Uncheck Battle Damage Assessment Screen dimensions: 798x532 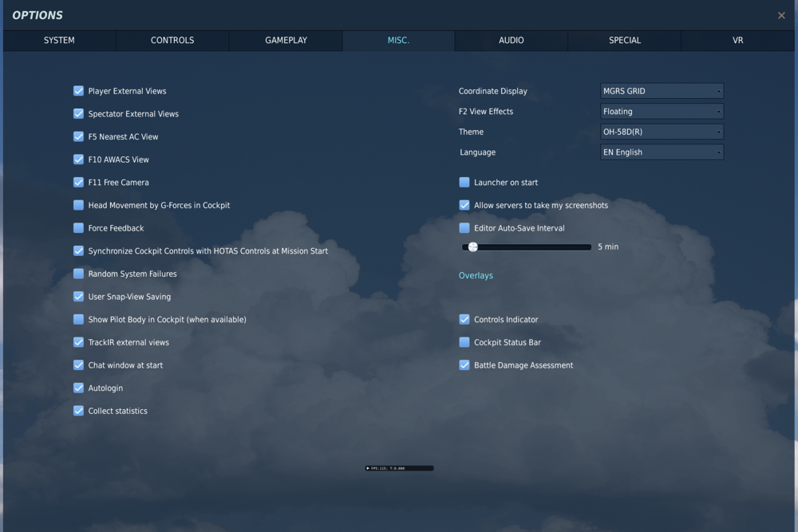point(464,365)
